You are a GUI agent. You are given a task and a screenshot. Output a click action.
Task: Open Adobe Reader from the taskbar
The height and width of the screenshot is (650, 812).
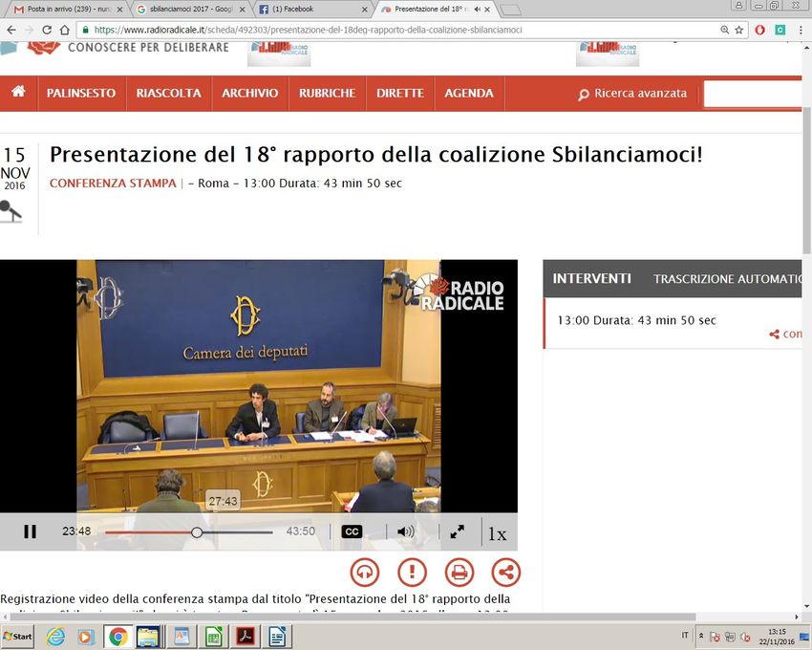pyautogui.click(x=246, y=636)
